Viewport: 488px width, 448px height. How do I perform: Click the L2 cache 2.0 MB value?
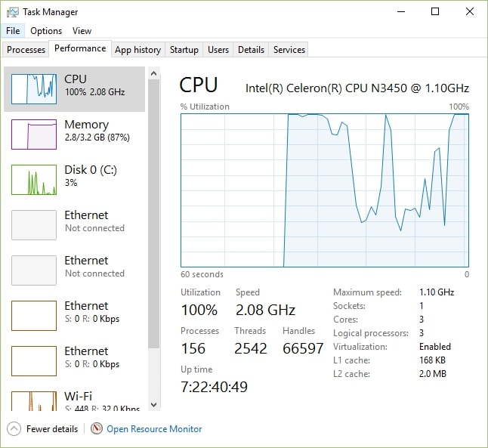[x=433, y=374]
